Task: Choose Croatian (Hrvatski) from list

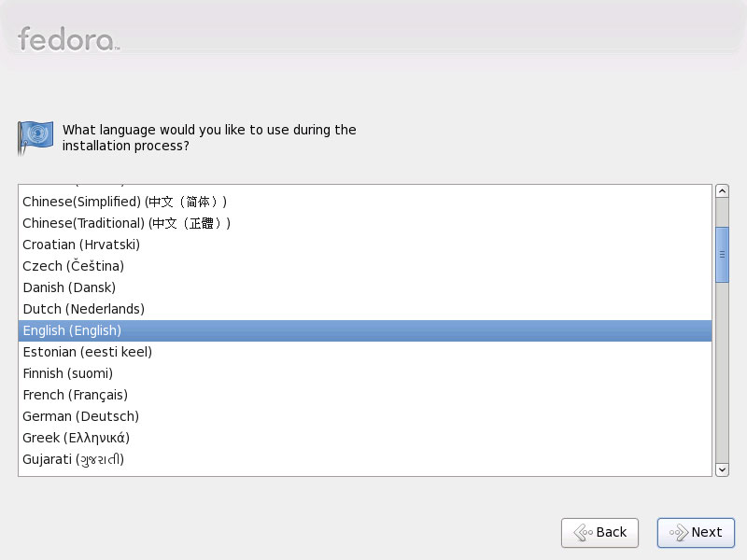Action: coord(365,245)
